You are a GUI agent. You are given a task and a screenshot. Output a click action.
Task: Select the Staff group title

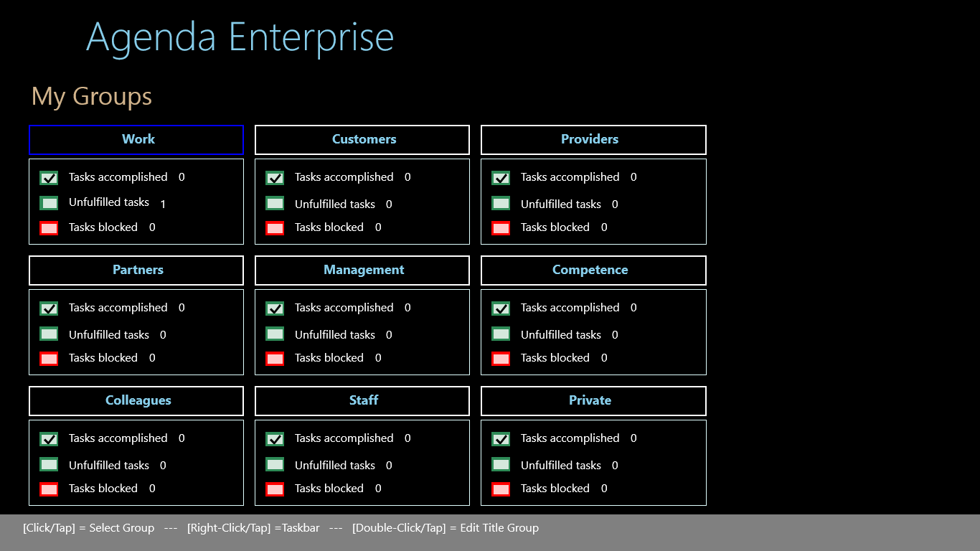pyautogui.click(x=362, y=401)
